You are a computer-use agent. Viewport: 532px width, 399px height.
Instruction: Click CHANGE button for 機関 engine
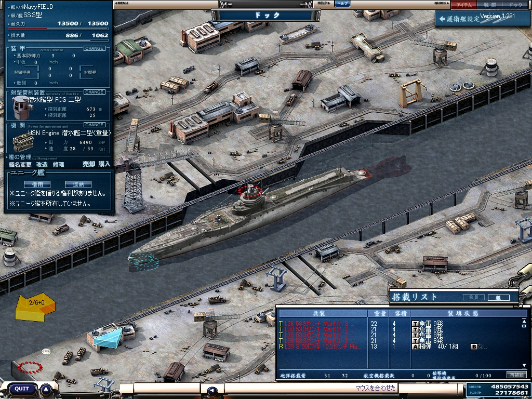click(95, 125)
